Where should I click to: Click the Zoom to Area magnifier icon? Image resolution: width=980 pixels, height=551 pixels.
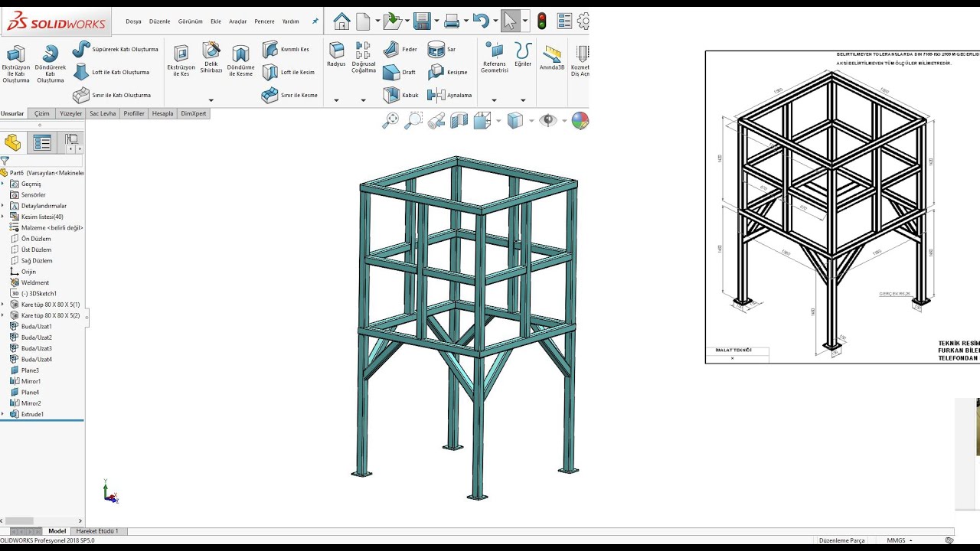[413, 120]
